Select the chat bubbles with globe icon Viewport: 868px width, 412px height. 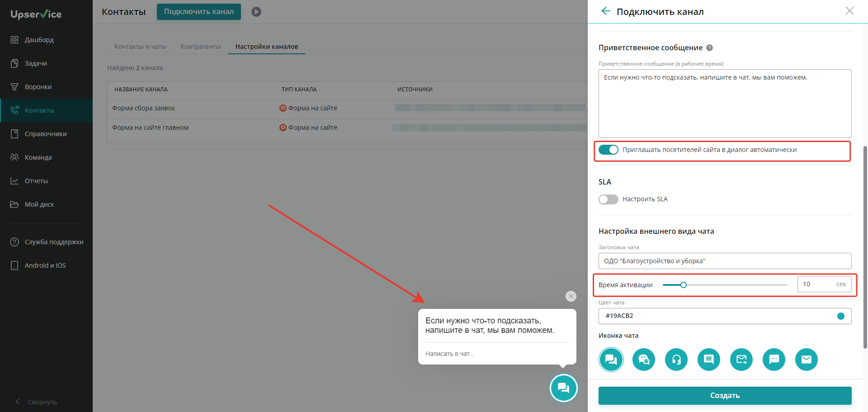tap(644, 360)
